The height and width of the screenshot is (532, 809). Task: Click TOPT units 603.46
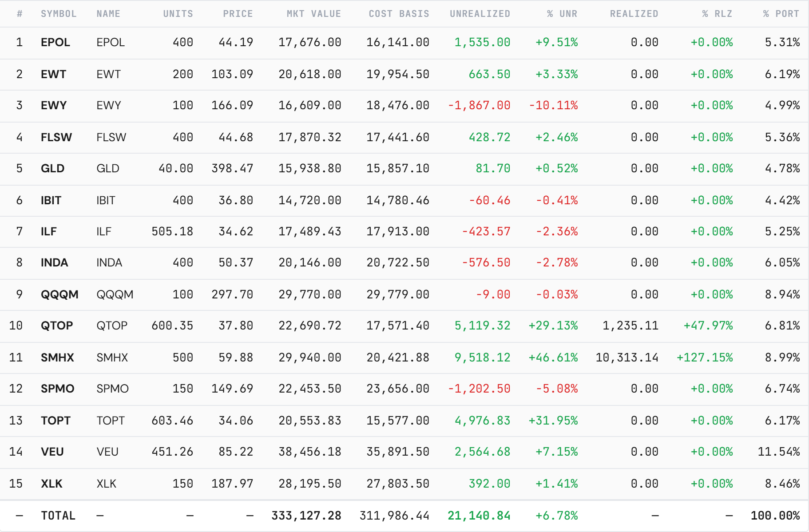coord(172,421)
